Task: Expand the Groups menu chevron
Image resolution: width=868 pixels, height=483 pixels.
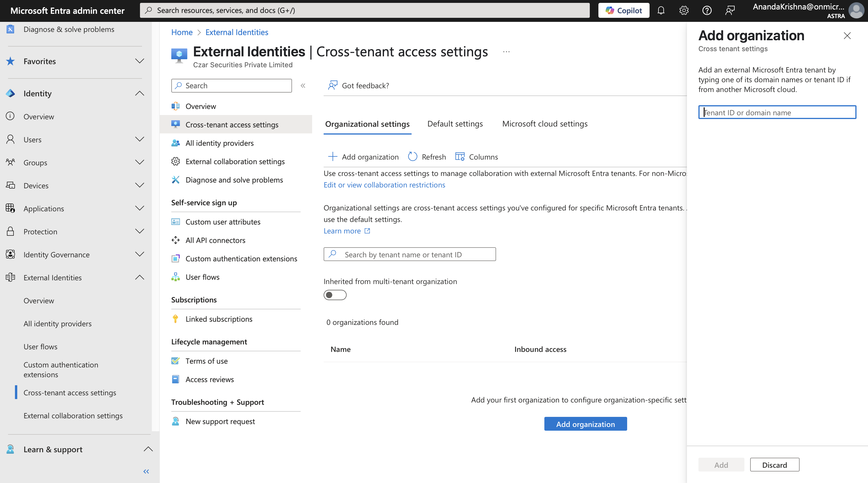Action: pyautogui.click(x=139, y=162)
